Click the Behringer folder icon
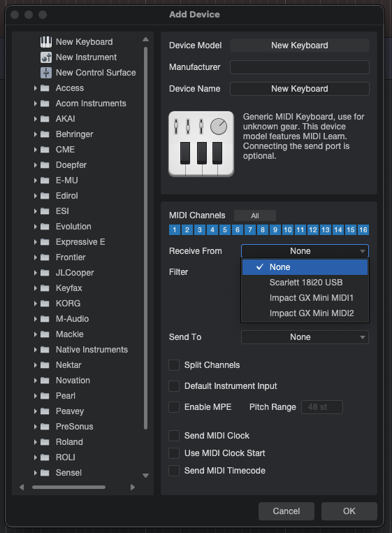The image size is (392, 533). pyautogui.click(x=45, y=134)
